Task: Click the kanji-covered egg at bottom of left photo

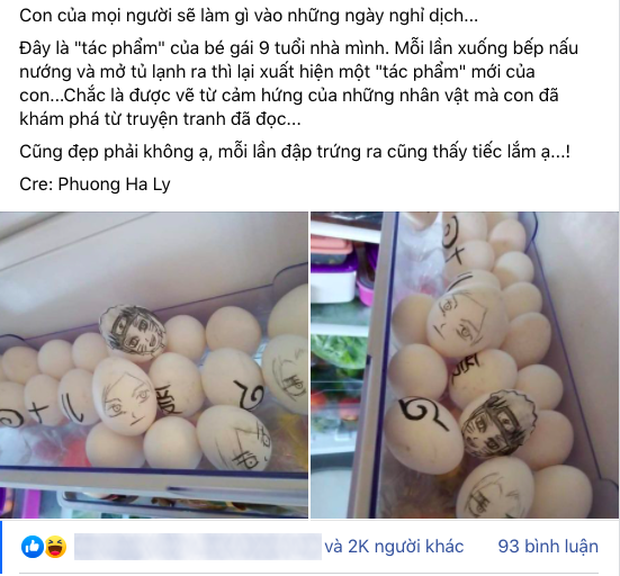Action: [234, 438]
